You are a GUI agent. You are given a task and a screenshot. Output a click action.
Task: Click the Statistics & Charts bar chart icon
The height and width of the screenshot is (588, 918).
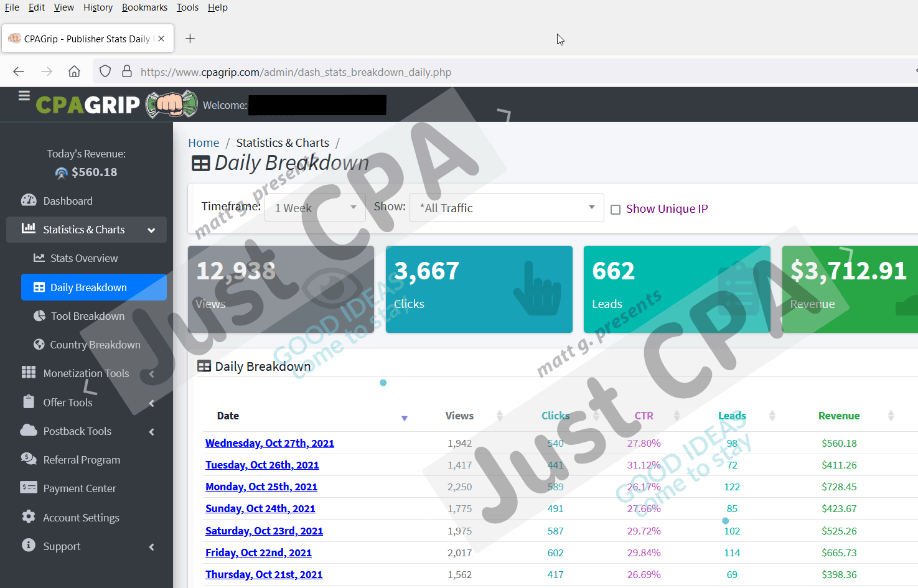coord(29,228)
